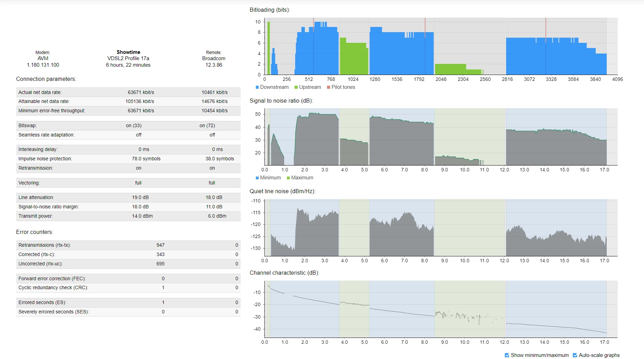This screenshot has height=359, width=644.
Task: Click the Vectoring row label
Action: point(29,183)
